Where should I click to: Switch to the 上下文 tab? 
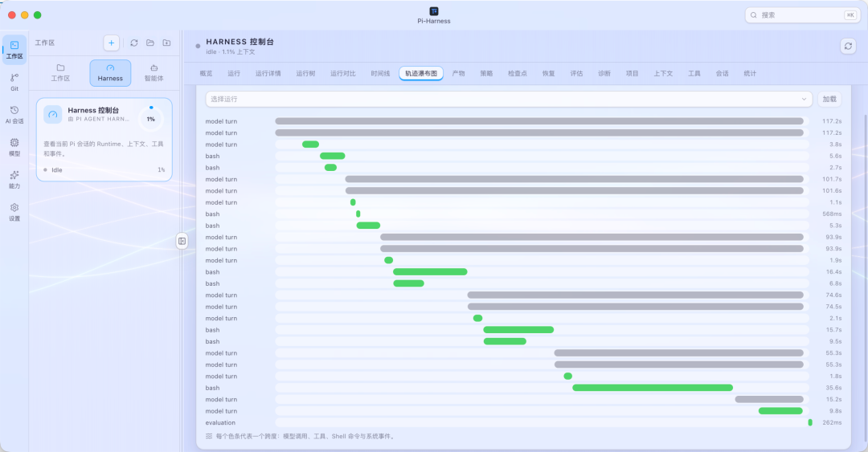point(663,74)
